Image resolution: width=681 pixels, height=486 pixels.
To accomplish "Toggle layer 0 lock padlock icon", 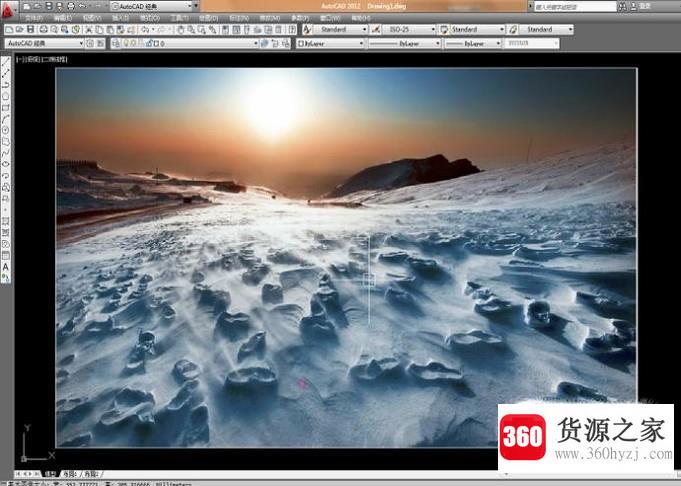I will (x=149, y=43).
